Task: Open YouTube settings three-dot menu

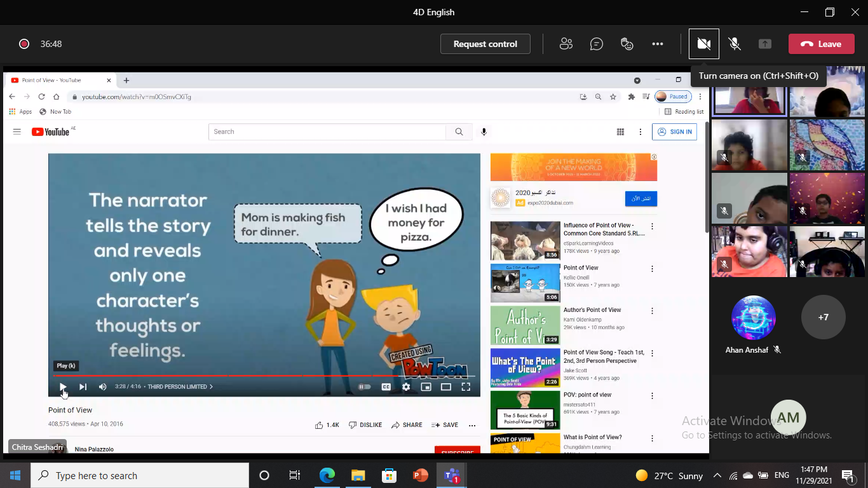Action: point(641,132)
